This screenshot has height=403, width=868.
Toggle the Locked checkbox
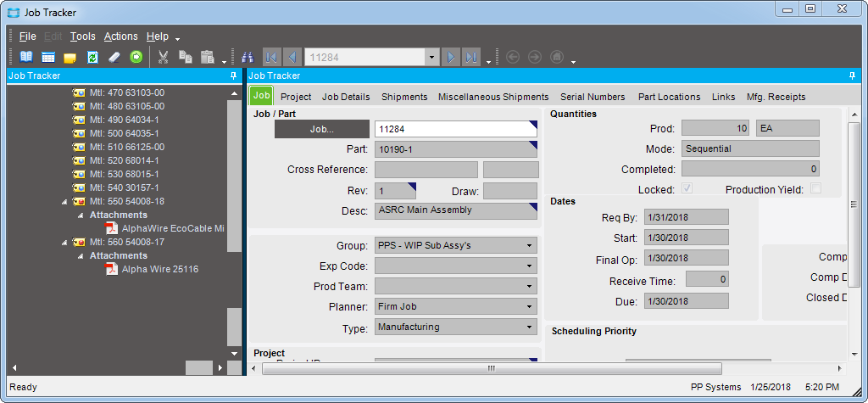coord(687,189)
